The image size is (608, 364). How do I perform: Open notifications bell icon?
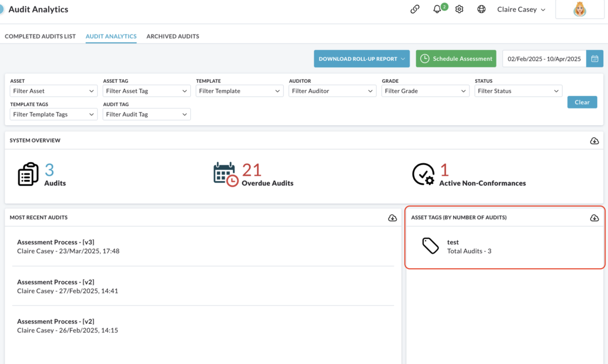click(437, 9)
